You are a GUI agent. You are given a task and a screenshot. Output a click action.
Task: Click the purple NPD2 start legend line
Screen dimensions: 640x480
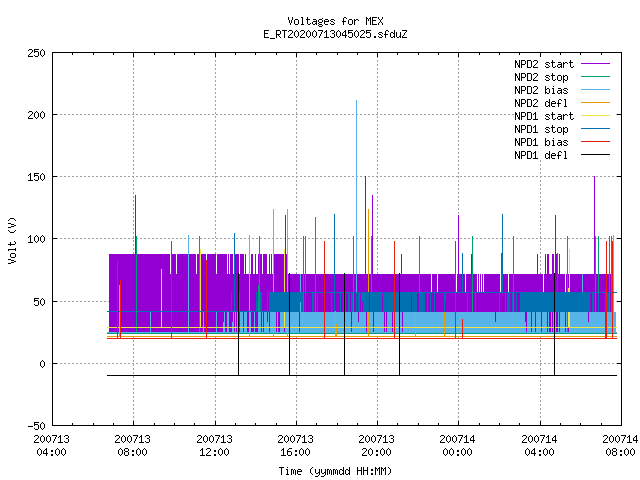595,64
